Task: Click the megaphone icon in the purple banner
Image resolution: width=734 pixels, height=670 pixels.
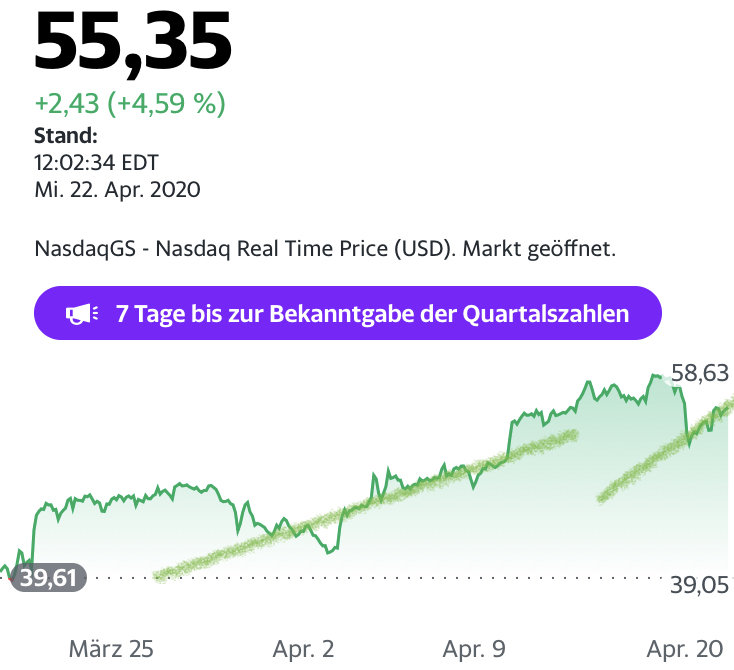Action: tap(81, 314)
